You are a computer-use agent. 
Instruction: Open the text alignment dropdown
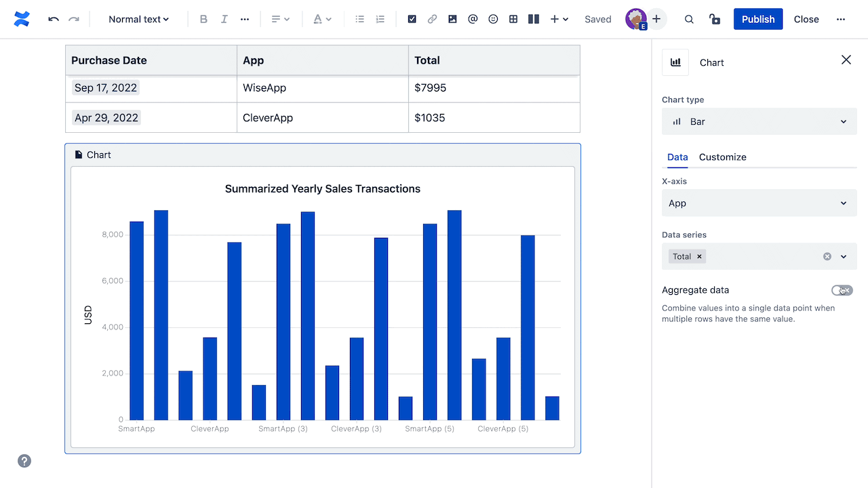coord(280,19)
